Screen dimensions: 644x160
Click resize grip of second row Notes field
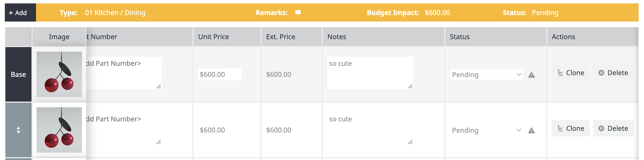click(410, 142)
